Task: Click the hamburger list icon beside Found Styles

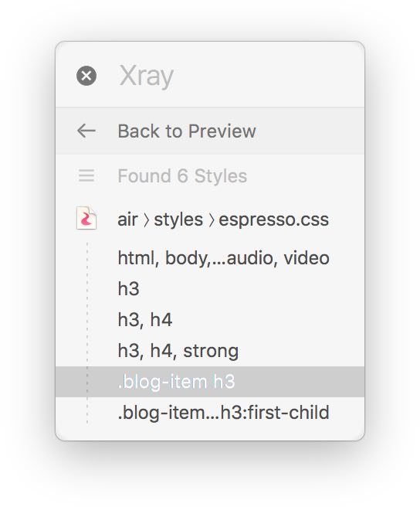Action: (x=86, y=175)
